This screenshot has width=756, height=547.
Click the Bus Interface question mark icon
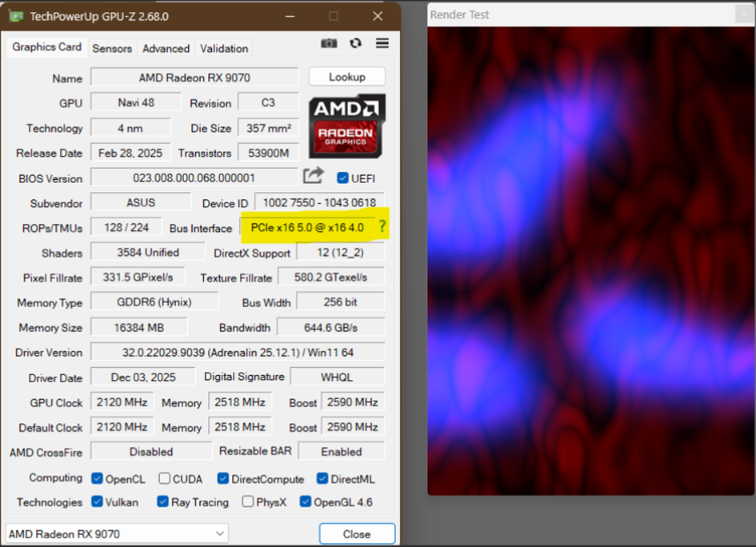(382, 226)
